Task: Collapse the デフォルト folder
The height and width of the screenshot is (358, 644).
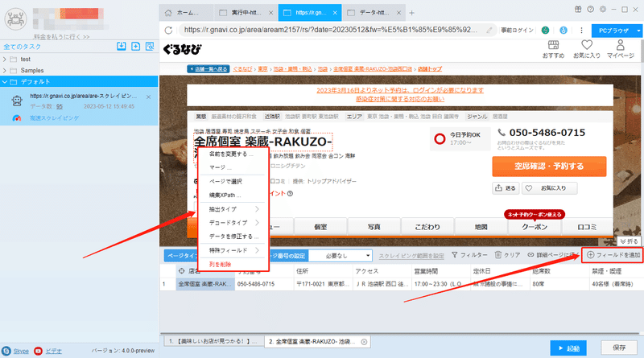Action: click(x=5, y=82)
